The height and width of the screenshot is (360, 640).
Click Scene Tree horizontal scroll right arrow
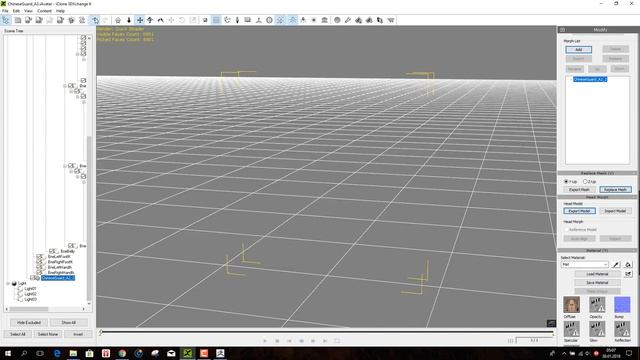tap(84, 309)
